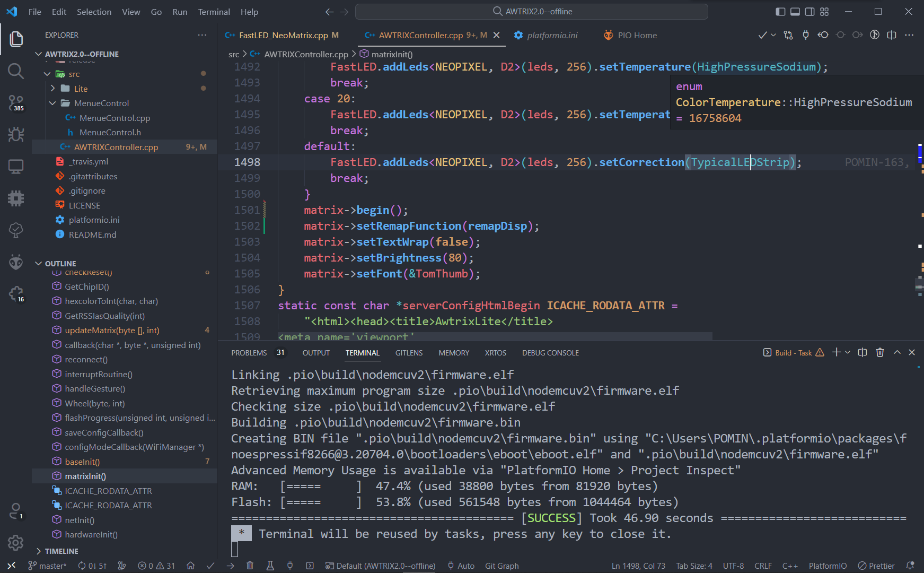924x573 pixels.
Task: Toggle the bottom panel layout button
Action: [x=795, y=12]
